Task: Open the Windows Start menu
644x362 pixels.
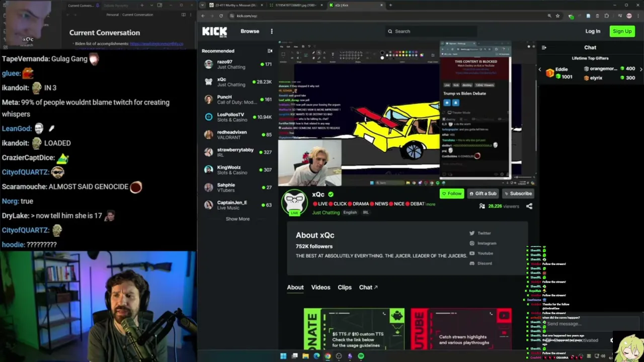Action: [283, 356]
